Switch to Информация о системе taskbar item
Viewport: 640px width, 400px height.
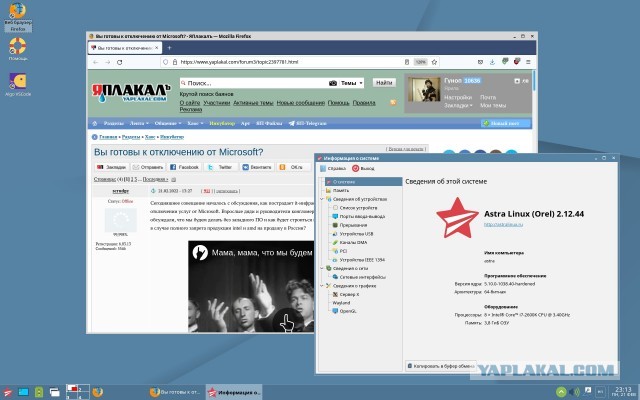(233, 392)
